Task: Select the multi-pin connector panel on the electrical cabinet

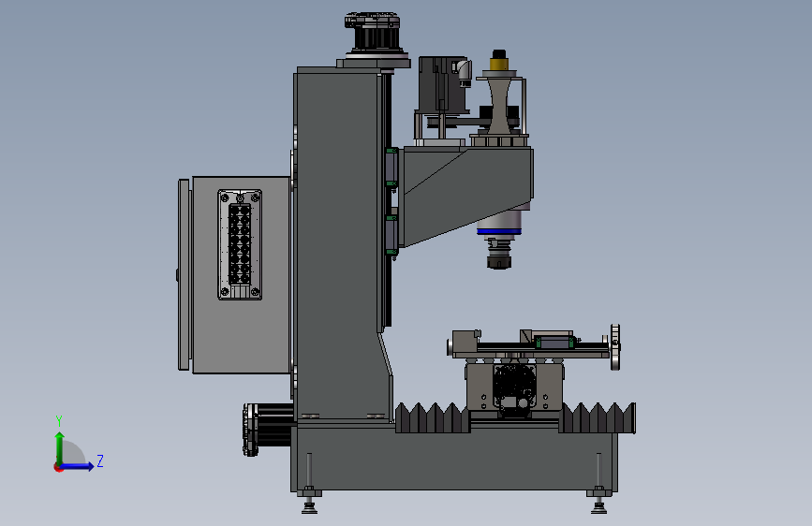Action: coord(240,244)
